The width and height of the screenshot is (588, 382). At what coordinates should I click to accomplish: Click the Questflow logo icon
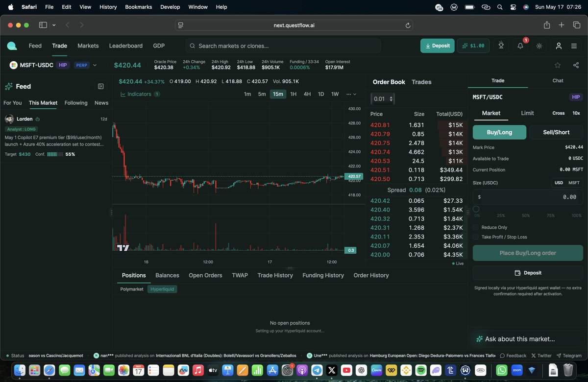click(12, 46)
